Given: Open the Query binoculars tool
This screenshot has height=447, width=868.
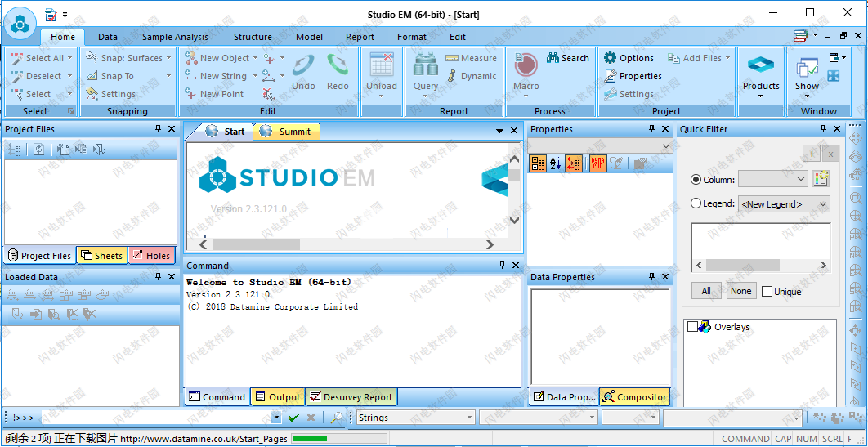Looking at the screenshot, I should [426, 65].
